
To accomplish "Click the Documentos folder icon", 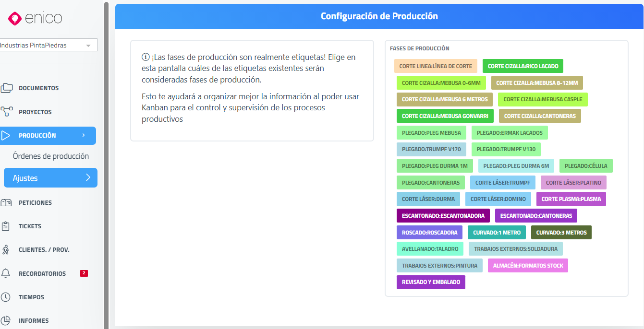I will (x=7, y=88).
